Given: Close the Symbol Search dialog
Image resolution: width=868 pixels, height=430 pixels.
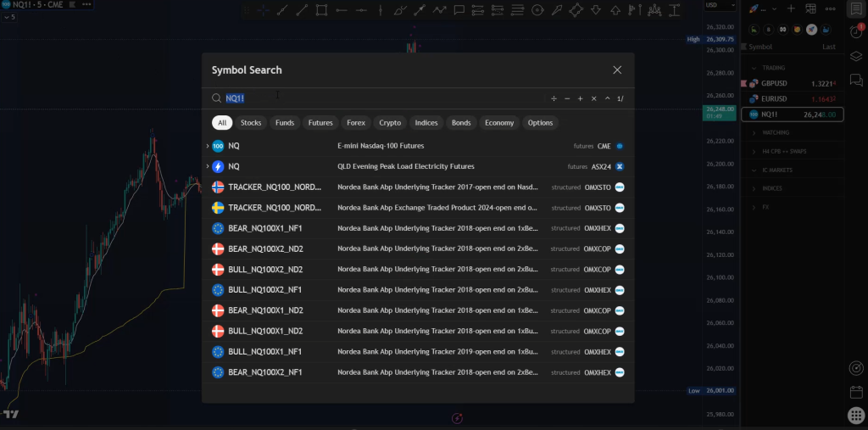Looking at the screenshot, I should [x=617, y=70].
